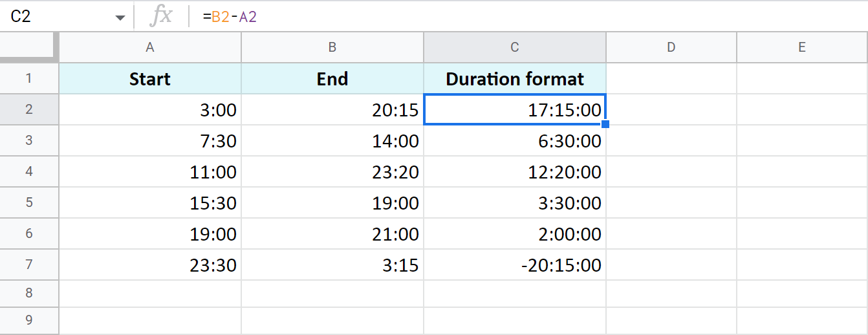Click the cell with end time 21:00
Image resolution: width=868 pixels, height=335 pixels.
tap(332, 234)
